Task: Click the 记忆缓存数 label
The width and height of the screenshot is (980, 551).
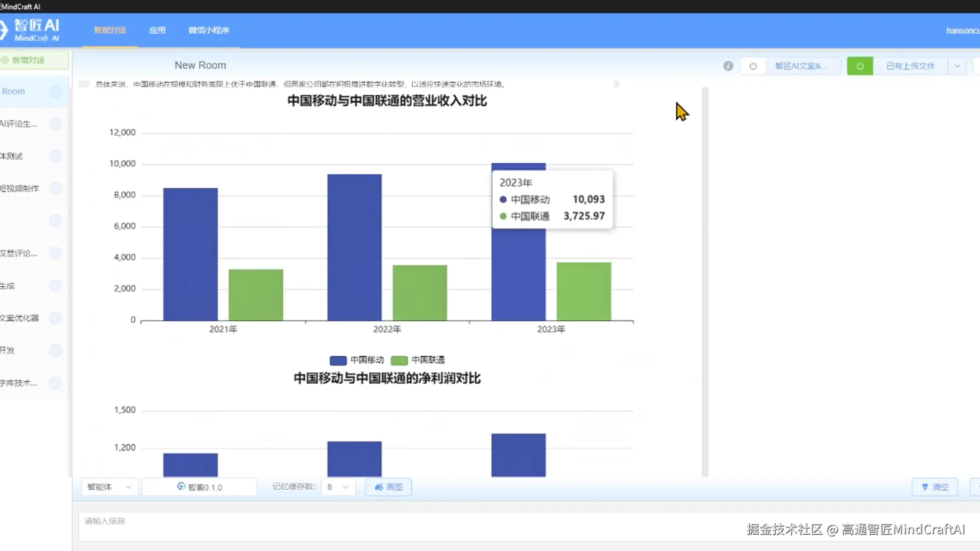Action: click(294, 487)
